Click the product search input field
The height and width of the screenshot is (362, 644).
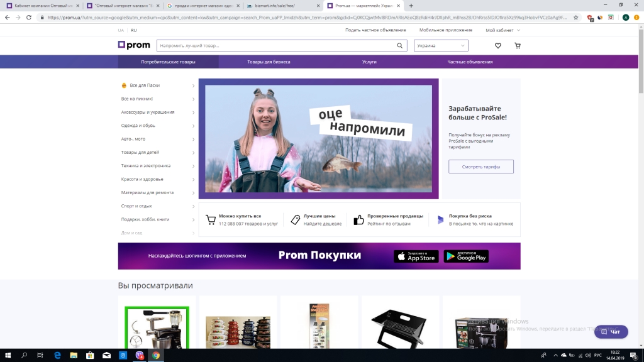tap(276, 45)
